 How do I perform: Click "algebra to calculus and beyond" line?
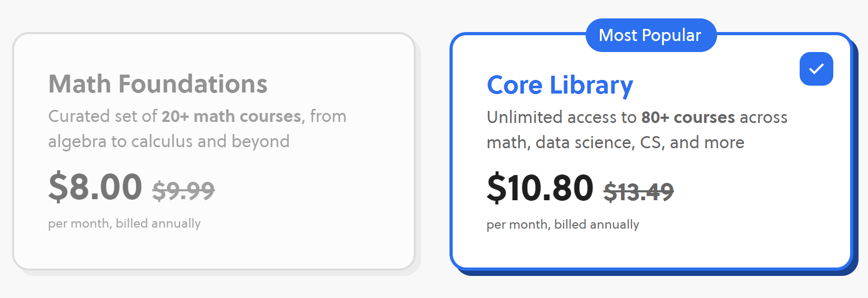coord(169,141)
